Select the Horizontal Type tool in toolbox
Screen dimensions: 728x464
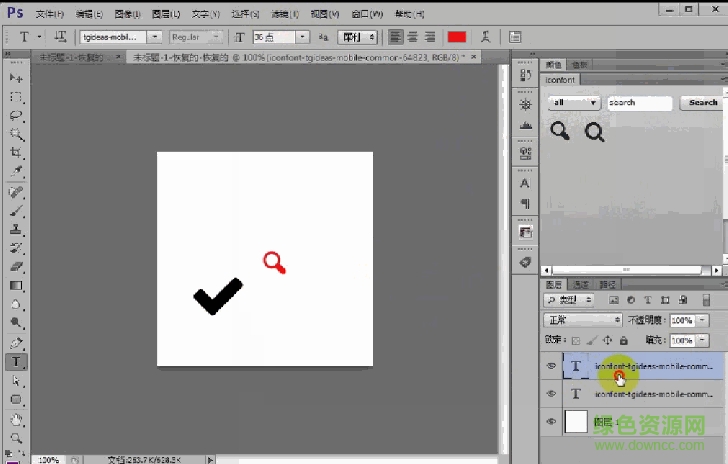(17, 362)
